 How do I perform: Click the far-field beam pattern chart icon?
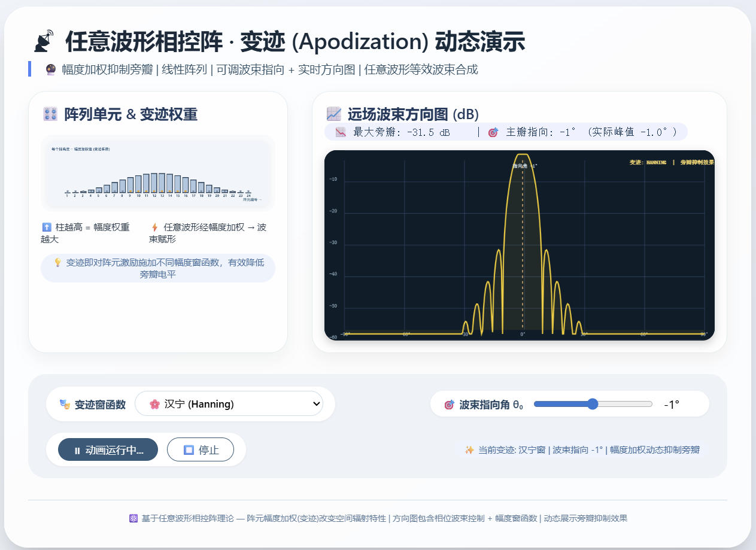pyautogui.click(x=334, y=114)
